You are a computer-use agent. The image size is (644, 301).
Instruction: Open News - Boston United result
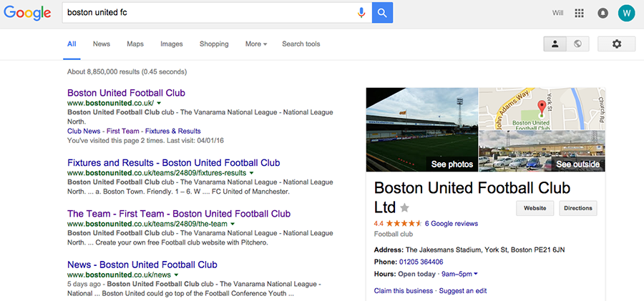[x=142, y=265]
